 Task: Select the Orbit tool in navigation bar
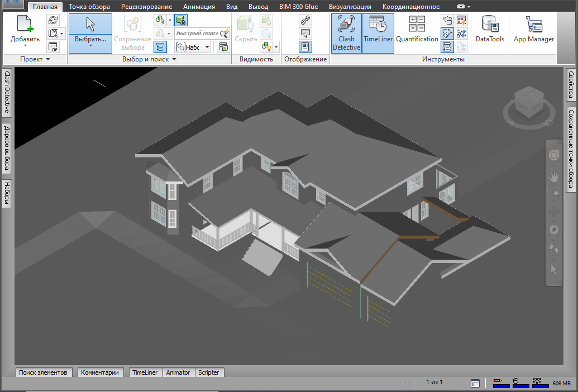(553, 212)
